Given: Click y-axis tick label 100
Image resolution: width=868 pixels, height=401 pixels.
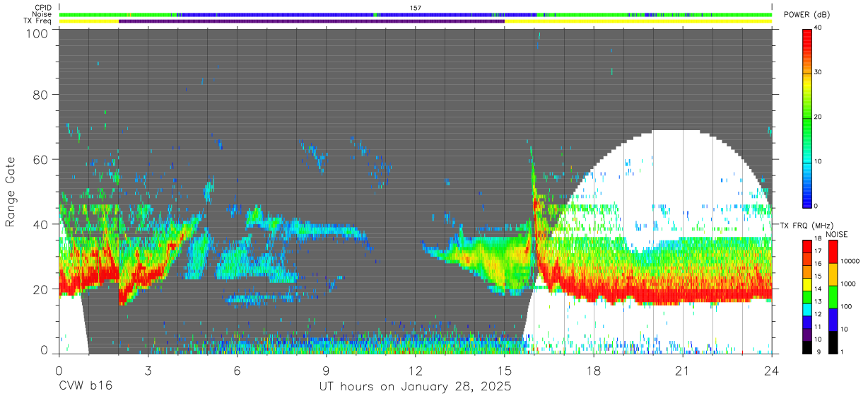Looking at the screenshot, I should 37,33.
